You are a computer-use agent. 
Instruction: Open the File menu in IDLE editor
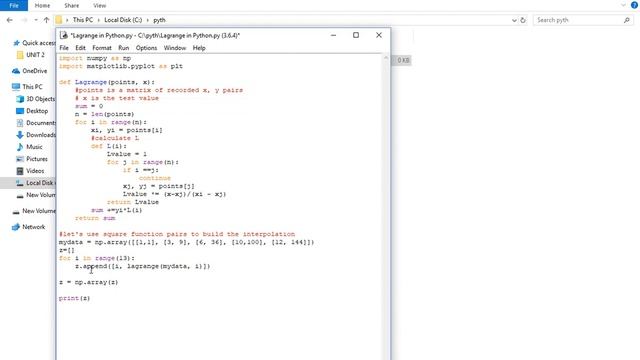pos(64,48)
